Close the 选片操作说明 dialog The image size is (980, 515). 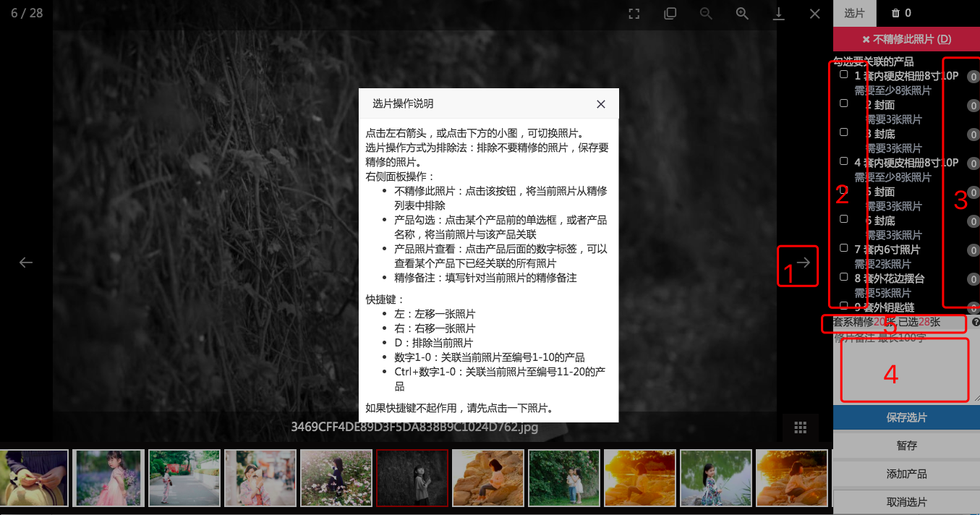point(600,104)
